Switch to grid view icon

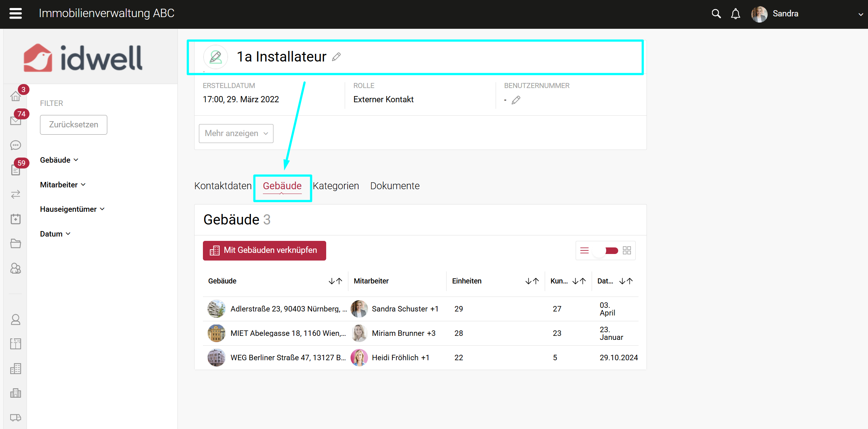(x=627, y=250)
